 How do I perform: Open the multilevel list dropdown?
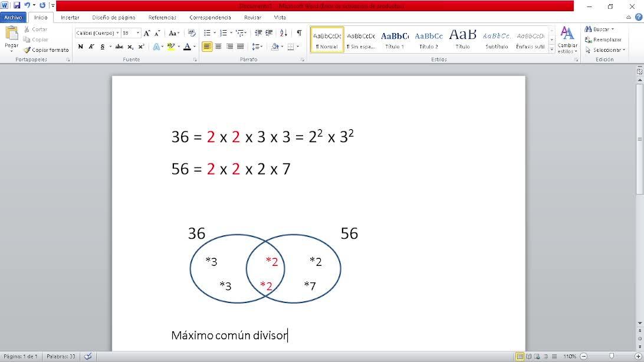(x=246, y=33)
